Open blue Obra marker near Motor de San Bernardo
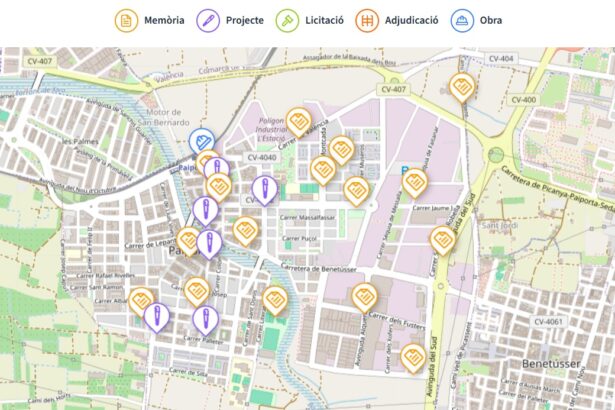This screenshot has height=410, width=615. (201, 142)
